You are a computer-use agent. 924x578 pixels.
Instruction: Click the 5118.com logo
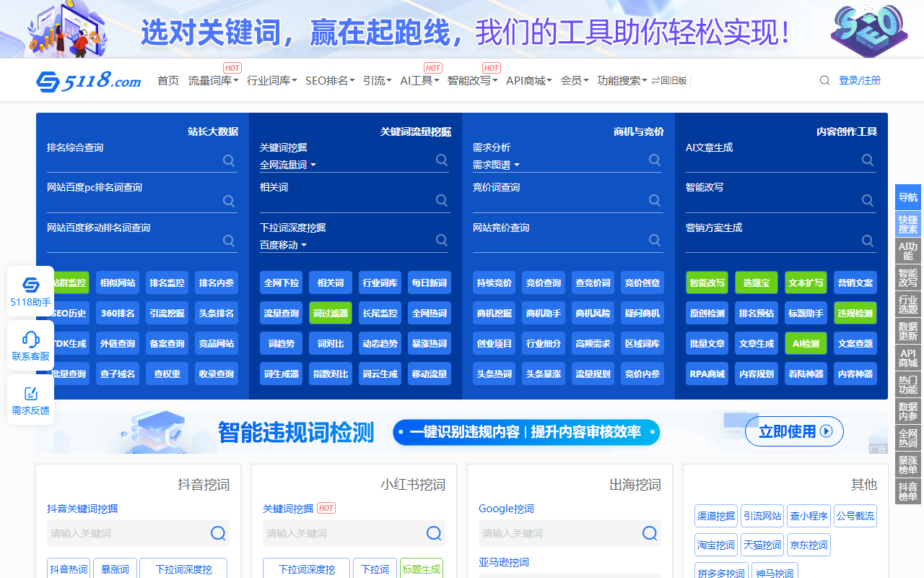(x=89, y=81)
